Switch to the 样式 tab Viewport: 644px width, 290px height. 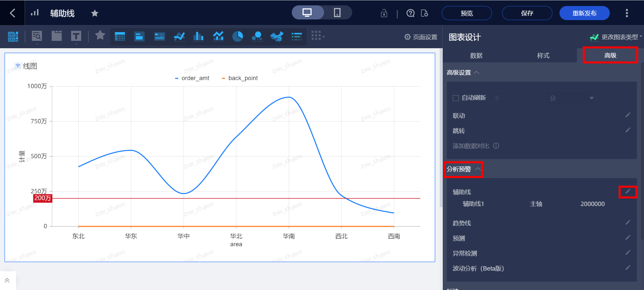point(543,56)
